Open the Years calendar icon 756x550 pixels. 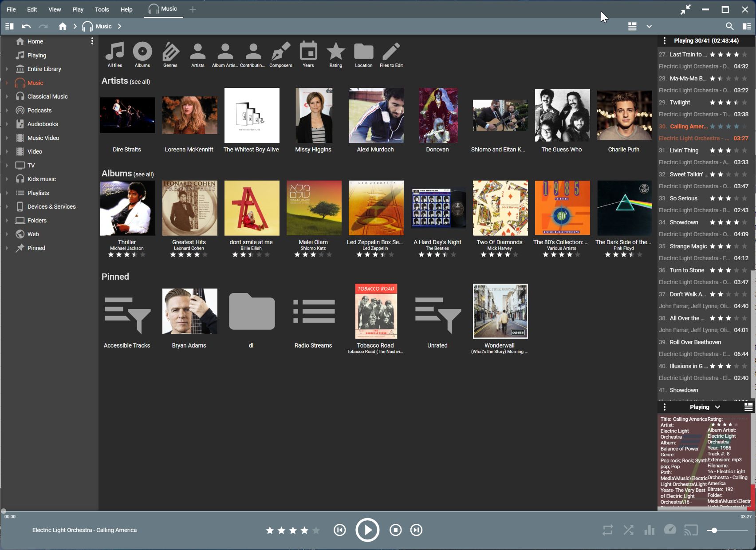(308, 52)
